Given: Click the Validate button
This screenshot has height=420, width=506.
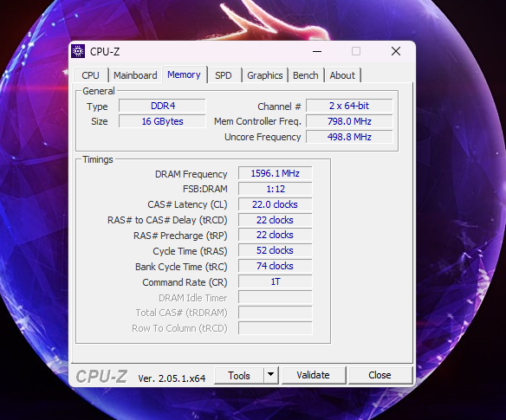Looking at the screenshot, I should click(314, 375).
